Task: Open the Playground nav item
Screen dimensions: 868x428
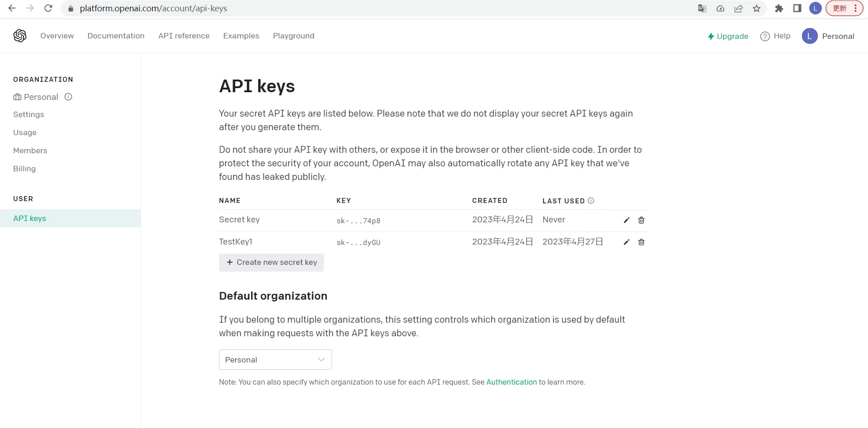Action: (x=294, y=36)
